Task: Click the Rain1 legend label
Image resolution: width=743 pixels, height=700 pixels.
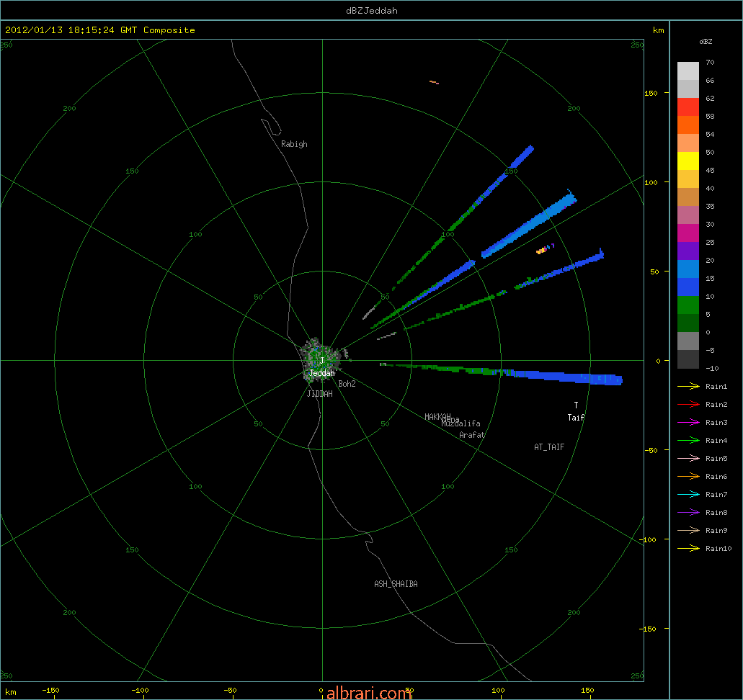Action: 716,387
